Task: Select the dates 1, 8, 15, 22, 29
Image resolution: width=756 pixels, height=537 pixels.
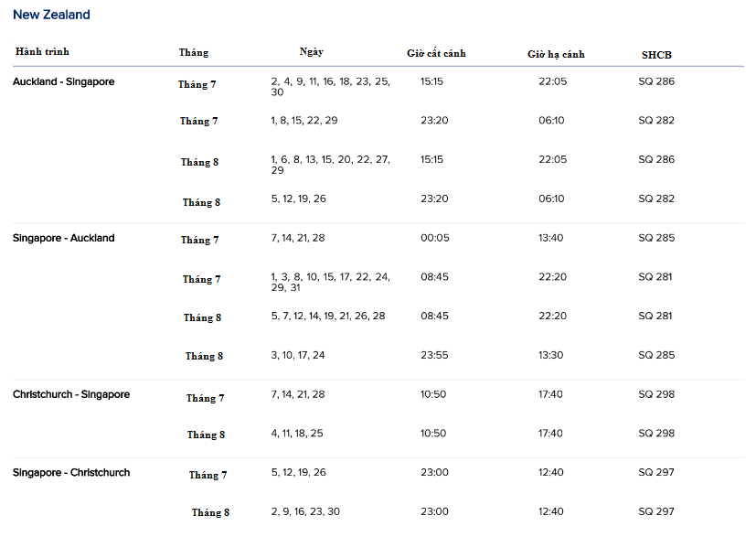Action: pyautogui.click(x=304, y=121)
